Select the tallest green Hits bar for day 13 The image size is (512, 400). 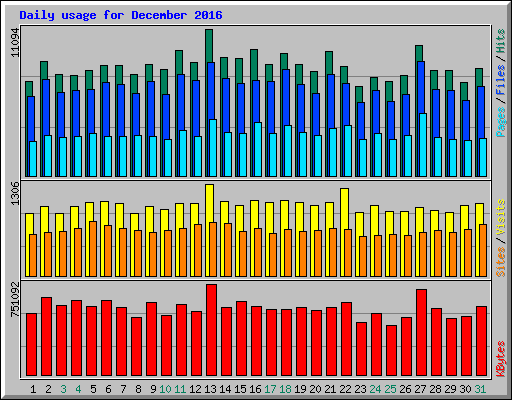pos(209,46)
